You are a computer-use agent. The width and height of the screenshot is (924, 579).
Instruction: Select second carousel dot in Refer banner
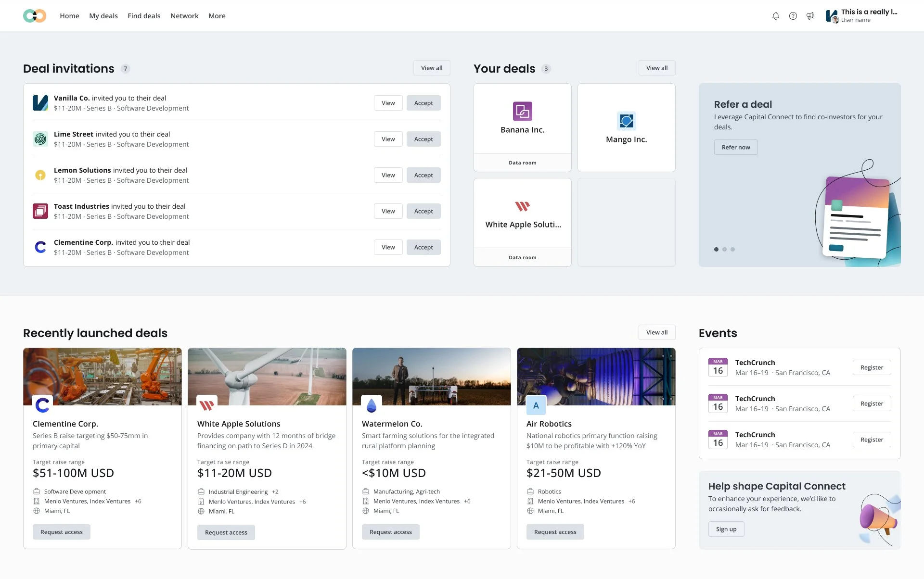pos(724,249)
